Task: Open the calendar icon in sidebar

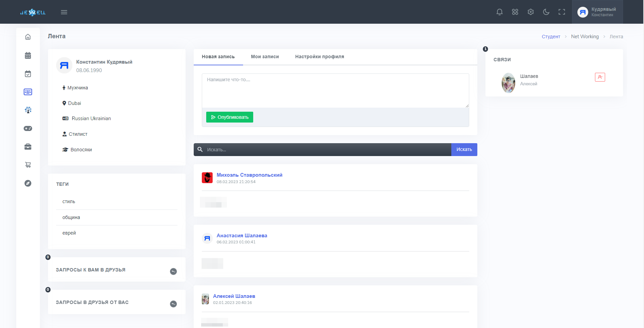Action: coord(28,56)
